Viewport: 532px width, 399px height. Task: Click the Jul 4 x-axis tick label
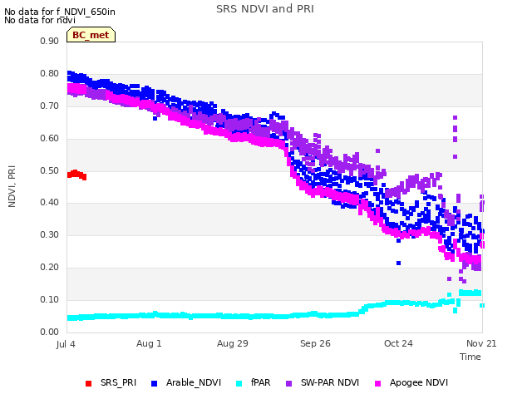pos(66,344)
